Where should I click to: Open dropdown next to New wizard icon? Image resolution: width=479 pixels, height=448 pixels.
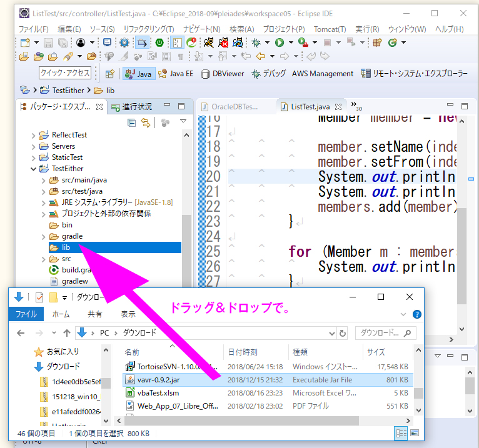tap(36, 42)
